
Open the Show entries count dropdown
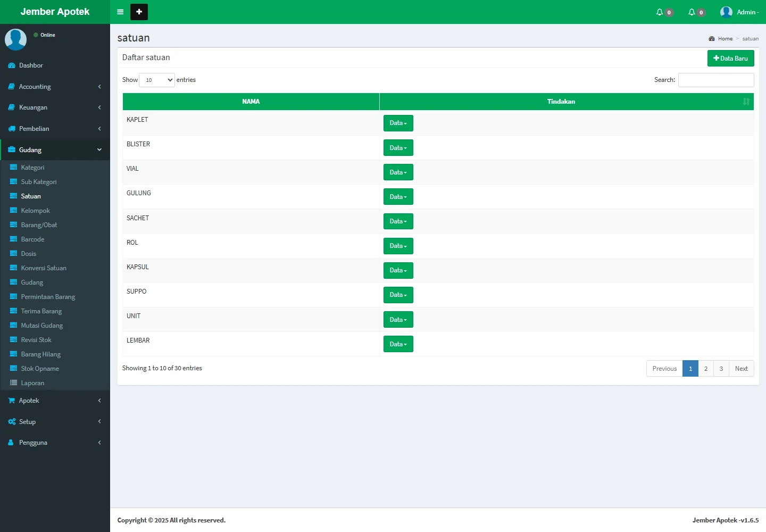(x=157, y=80)
